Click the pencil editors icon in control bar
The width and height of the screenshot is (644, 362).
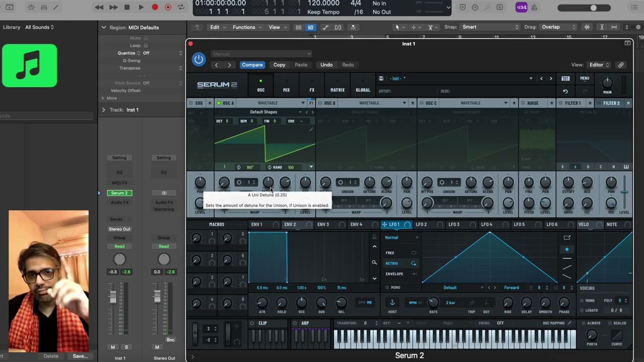click(x=56, y=8)
